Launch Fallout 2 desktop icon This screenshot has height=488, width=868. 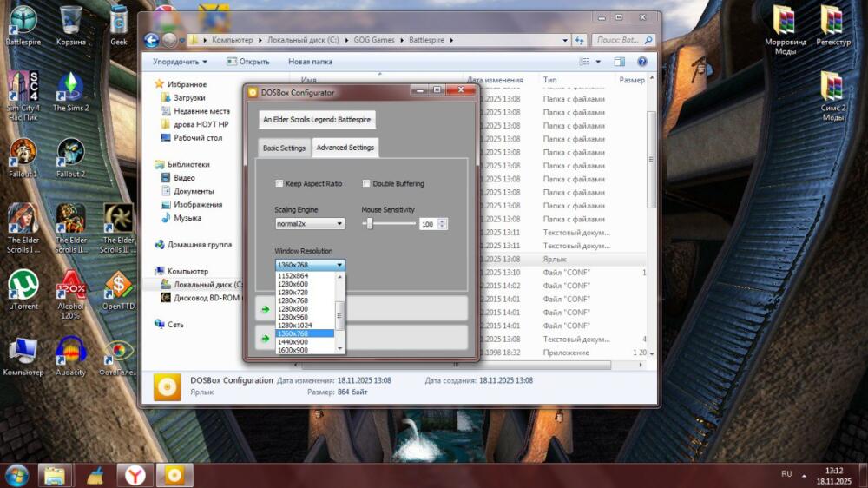click(71, 158)
